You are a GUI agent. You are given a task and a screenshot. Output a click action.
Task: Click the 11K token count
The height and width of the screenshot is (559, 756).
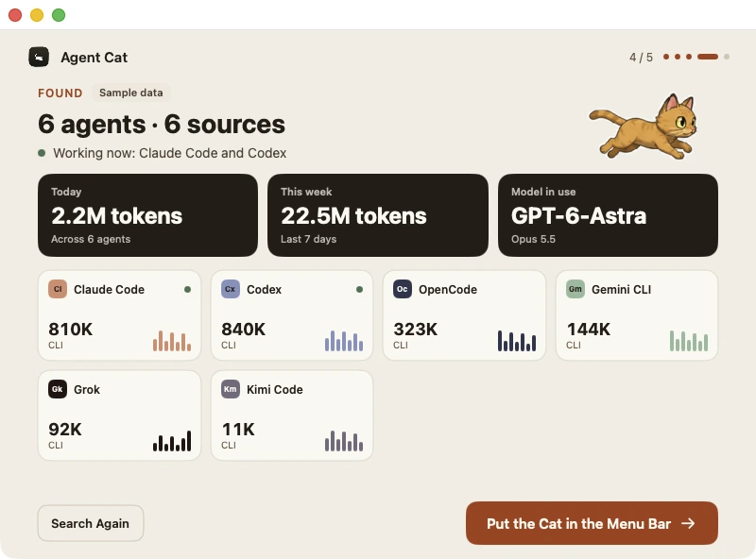(238, 430)
